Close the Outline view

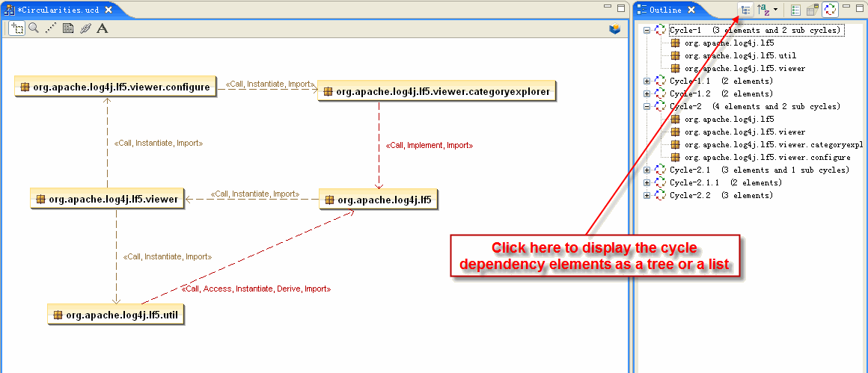pyautogui.click(x=691, y=10)
